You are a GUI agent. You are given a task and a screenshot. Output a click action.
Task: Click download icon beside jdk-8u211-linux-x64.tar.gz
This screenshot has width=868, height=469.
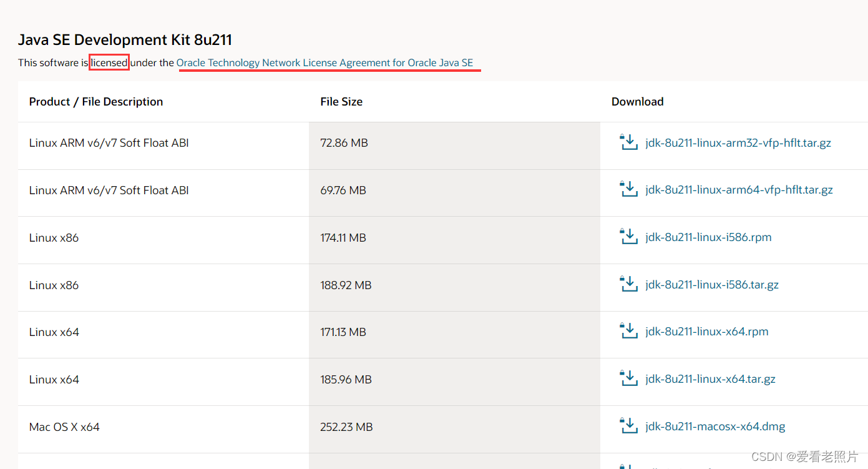[628, 378]
